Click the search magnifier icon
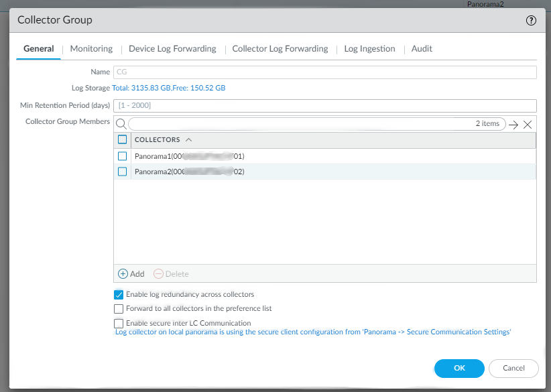The width and height of the screenshot is (551, 392). point(121,124)
